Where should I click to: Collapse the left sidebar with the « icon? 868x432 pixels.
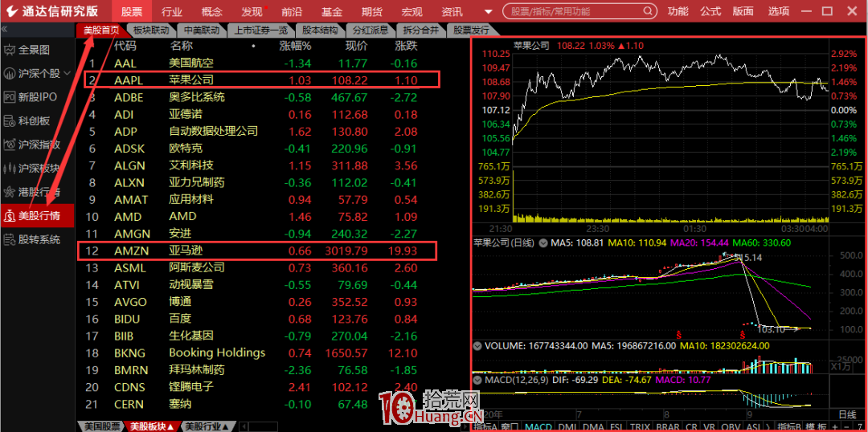5,29
